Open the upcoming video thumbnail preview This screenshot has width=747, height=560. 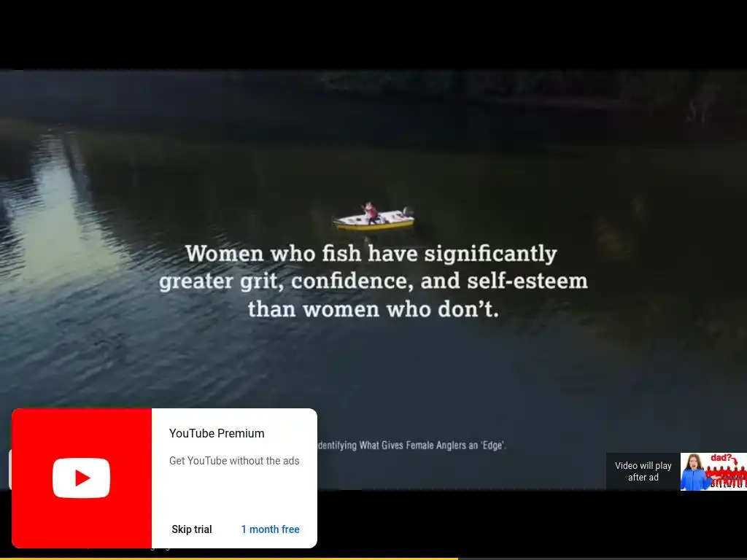(x=713, y=472)
